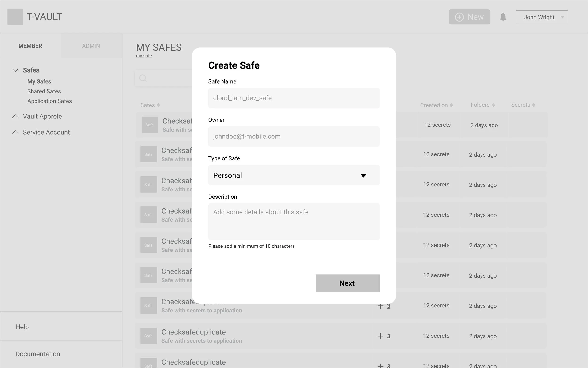This screenshot has width=588, height=368.
Task: Click the plus circle icon in the New button
Action: [x=459, y=17]
